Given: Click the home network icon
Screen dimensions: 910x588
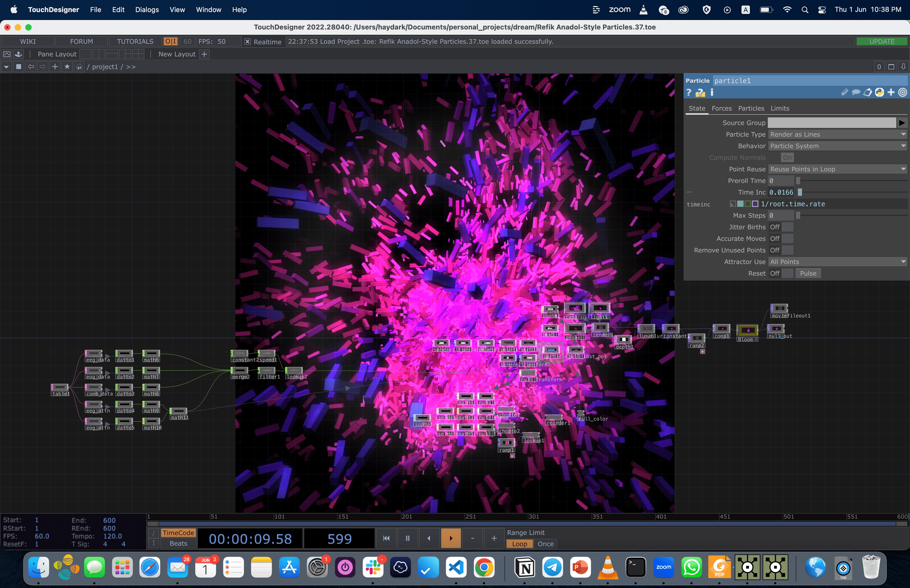Looking at the screenshot, I should pyautogui.click(x=79, y=67).
